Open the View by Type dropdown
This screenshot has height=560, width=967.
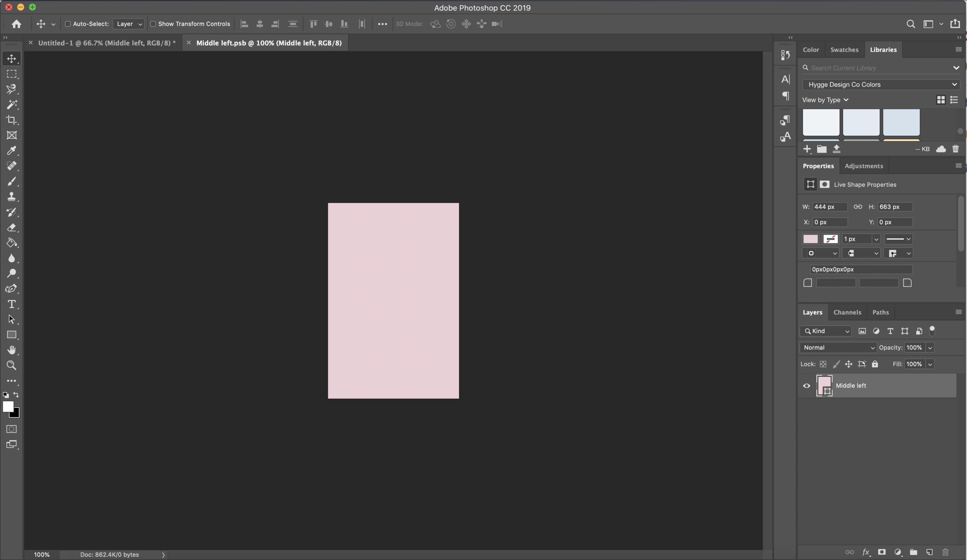tap(825, 100)
